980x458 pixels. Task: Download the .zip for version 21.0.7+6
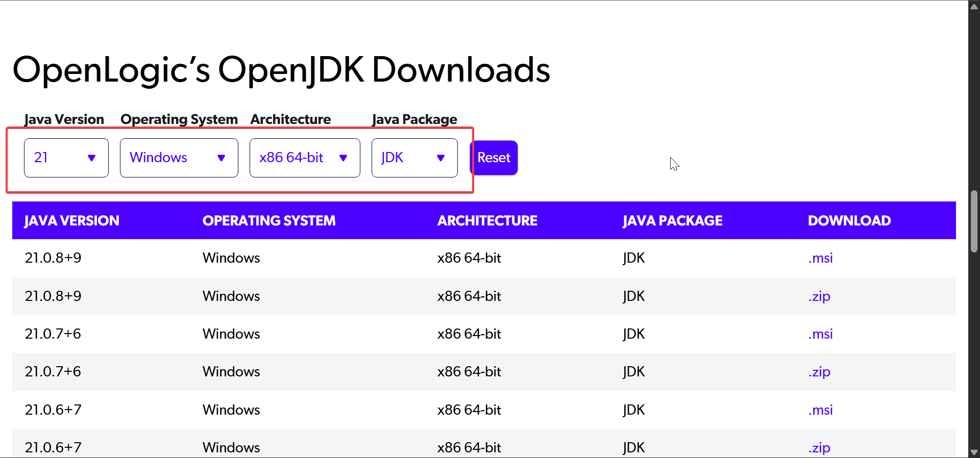click(x=819, y=372)
